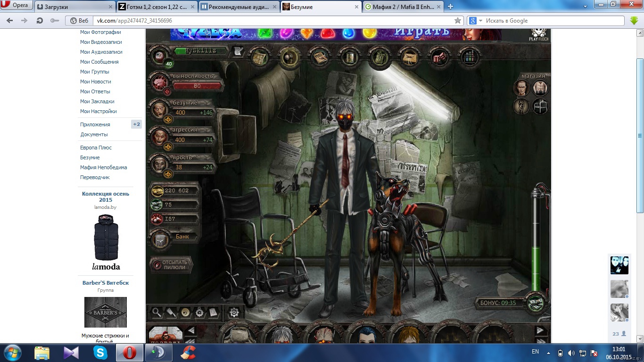Open search engine dropdown arrow
The height and width of the screenshot is (362, 644).
[481, 21]
